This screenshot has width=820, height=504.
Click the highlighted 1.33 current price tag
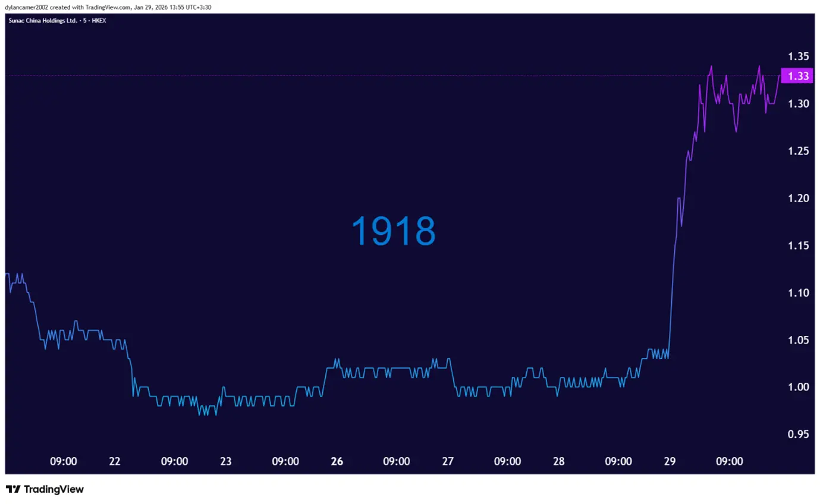tap(797, 75)
